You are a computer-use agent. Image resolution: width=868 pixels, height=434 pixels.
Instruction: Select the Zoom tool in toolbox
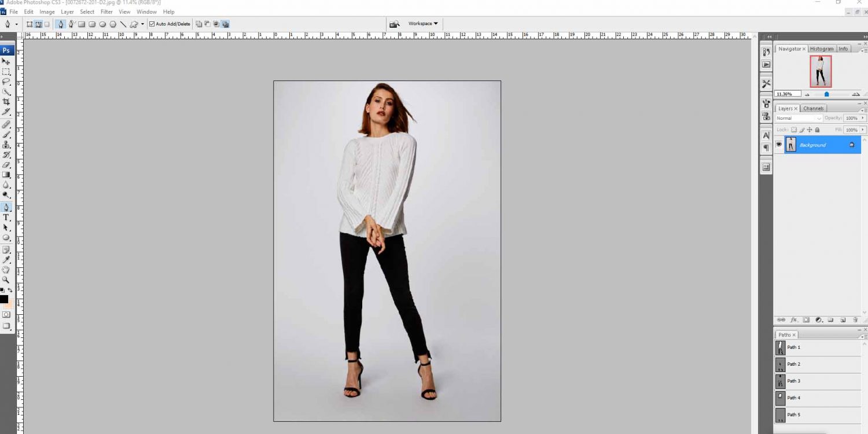[6, 279]
